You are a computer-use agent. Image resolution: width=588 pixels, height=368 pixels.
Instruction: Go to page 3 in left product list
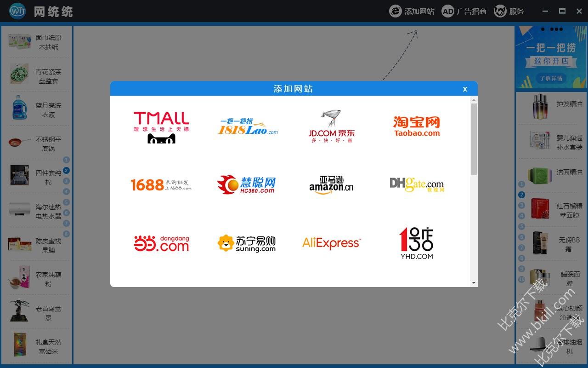[x=66, y=181]
